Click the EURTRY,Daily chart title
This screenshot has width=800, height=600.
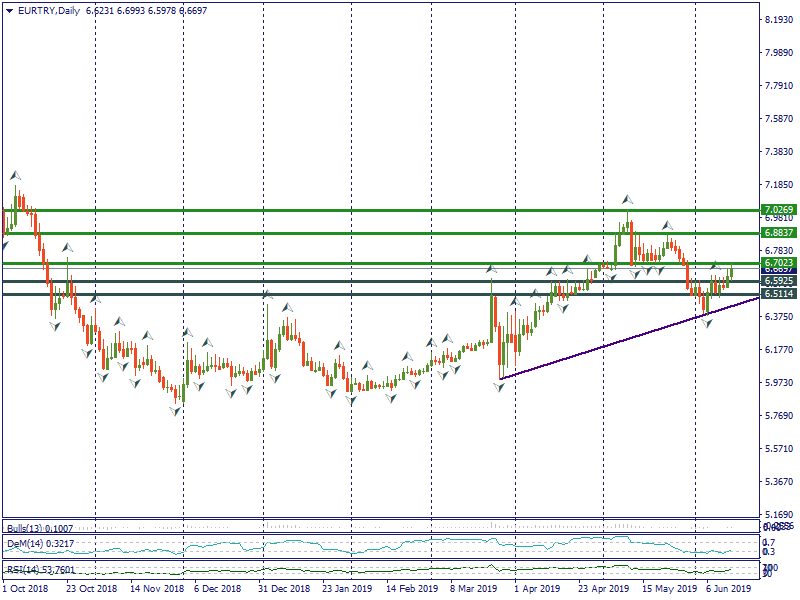coord(43,11)
